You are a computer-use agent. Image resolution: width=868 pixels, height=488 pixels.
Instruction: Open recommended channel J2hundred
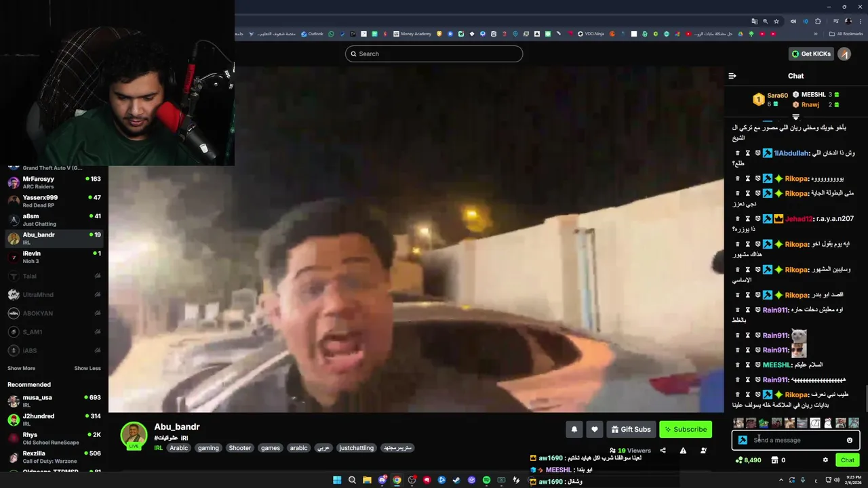click(54, 420)
